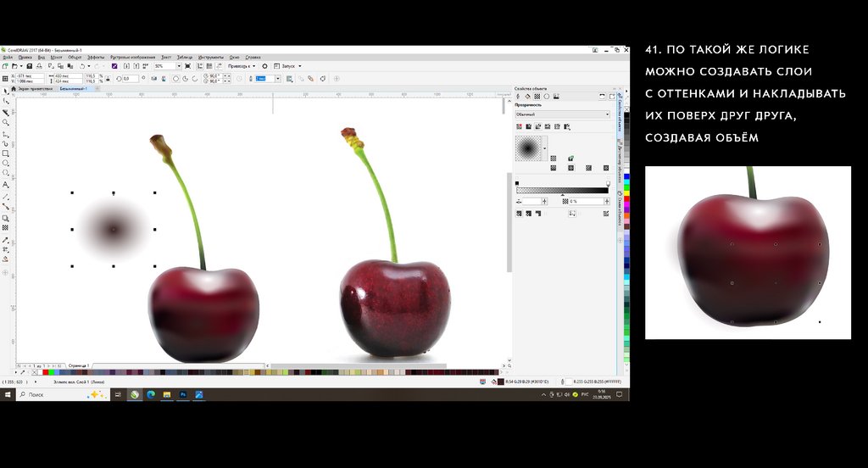The height and width of the screenshot is (468, 868).
Task: Select the Transparency tool in the toolbox
Action: click(6, 227)
